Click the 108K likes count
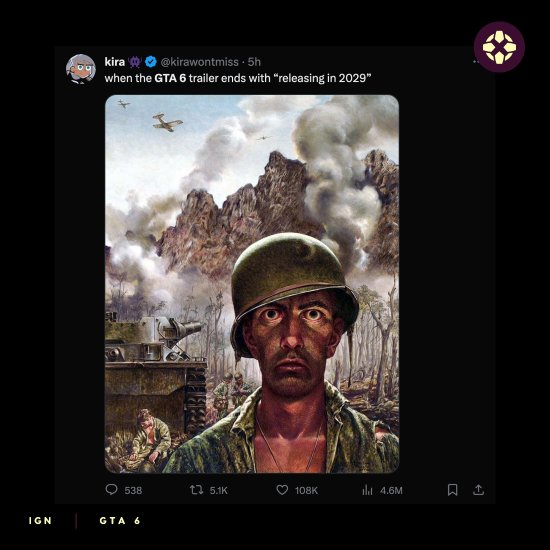This screenshot has height=550, width=550. pyautogui.click(x=306, y=490)
